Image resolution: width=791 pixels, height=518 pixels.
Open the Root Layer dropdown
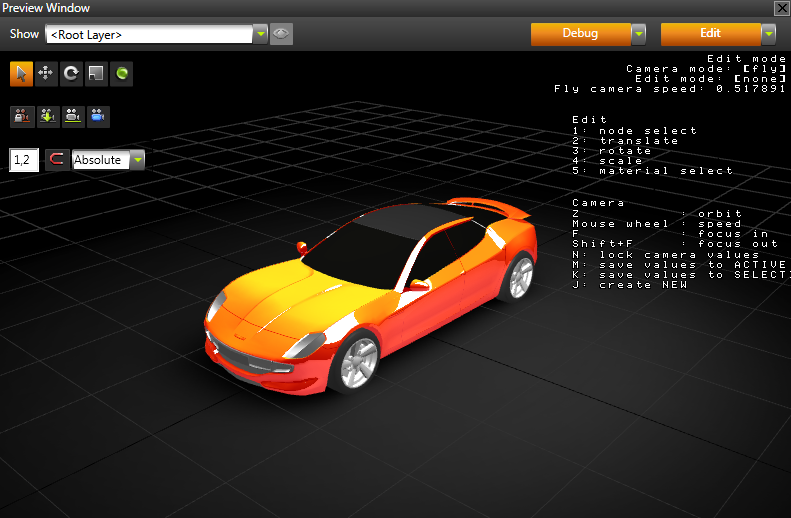pyautogui.click(x=260, y=34)
